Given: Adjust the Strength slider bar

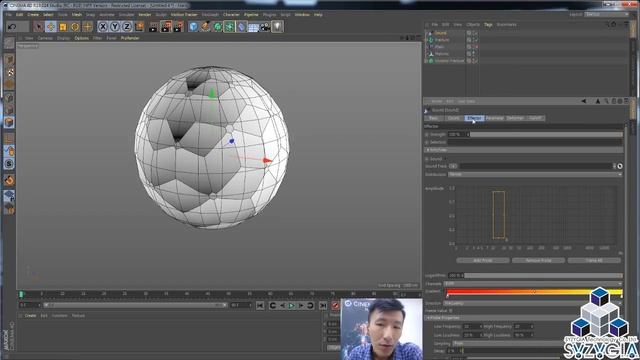Looking at the screenshot, I should coord(546,134).
